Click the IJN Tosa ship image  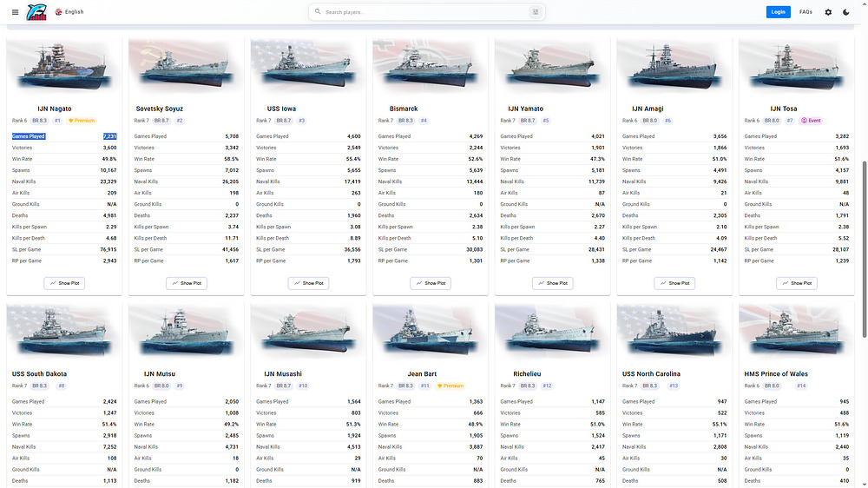click(x=797, y=67)
